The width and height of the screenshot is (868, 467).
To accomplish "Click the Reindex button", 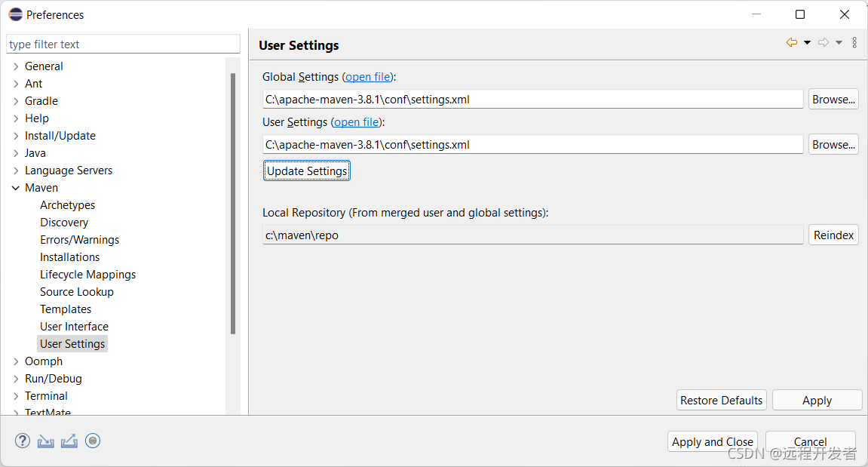I will pos(833,235).
